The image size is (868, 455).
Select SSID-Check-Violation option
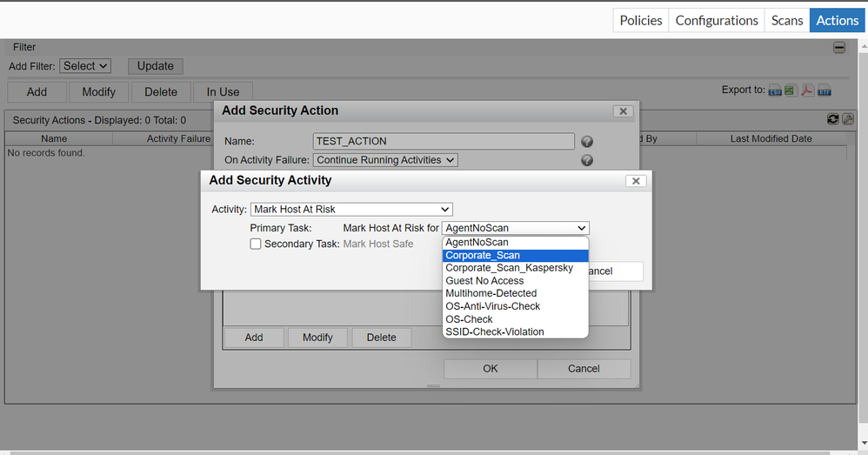pyautogui.click(x=516, y=332)
